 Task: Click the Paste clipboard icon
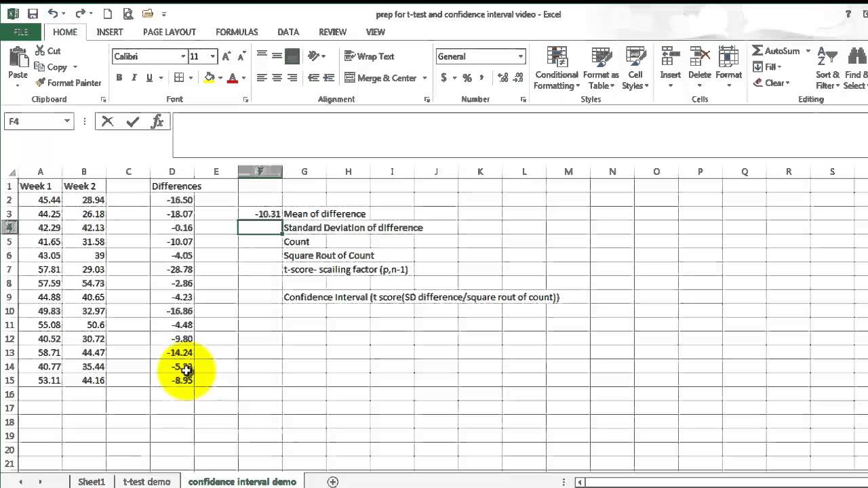pos(18,58)
